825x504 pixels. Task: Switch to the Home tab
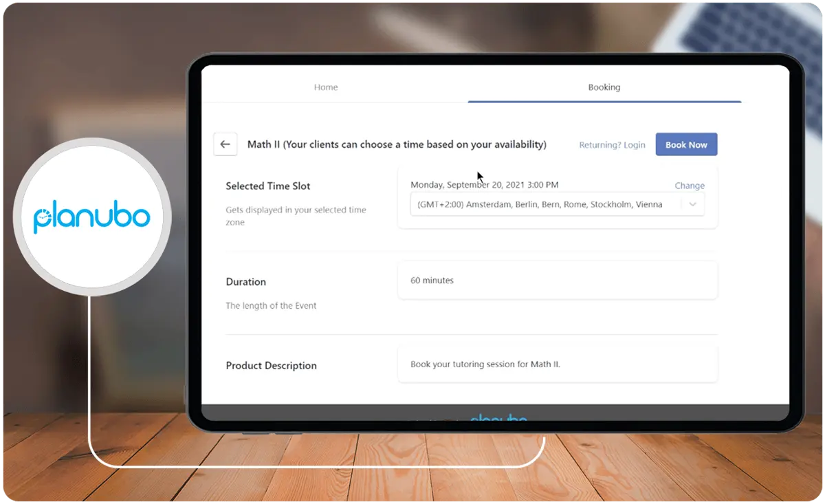(326, 87)
